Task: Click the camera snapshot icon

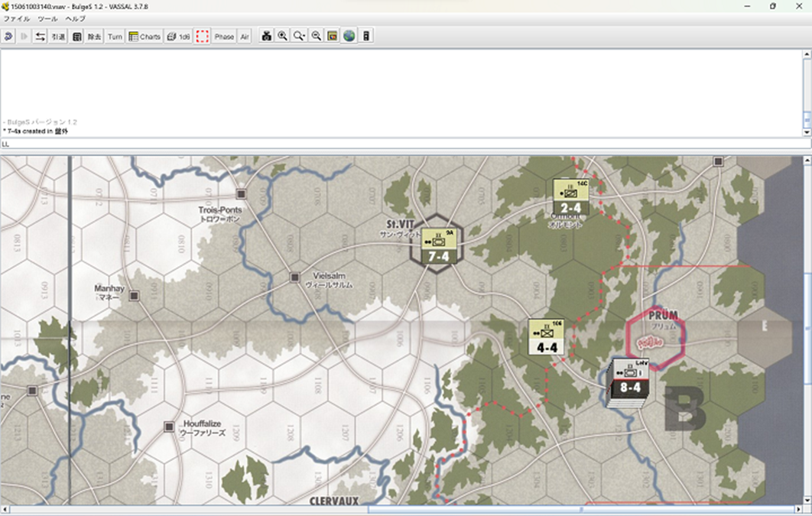Action: click(266, 36)
